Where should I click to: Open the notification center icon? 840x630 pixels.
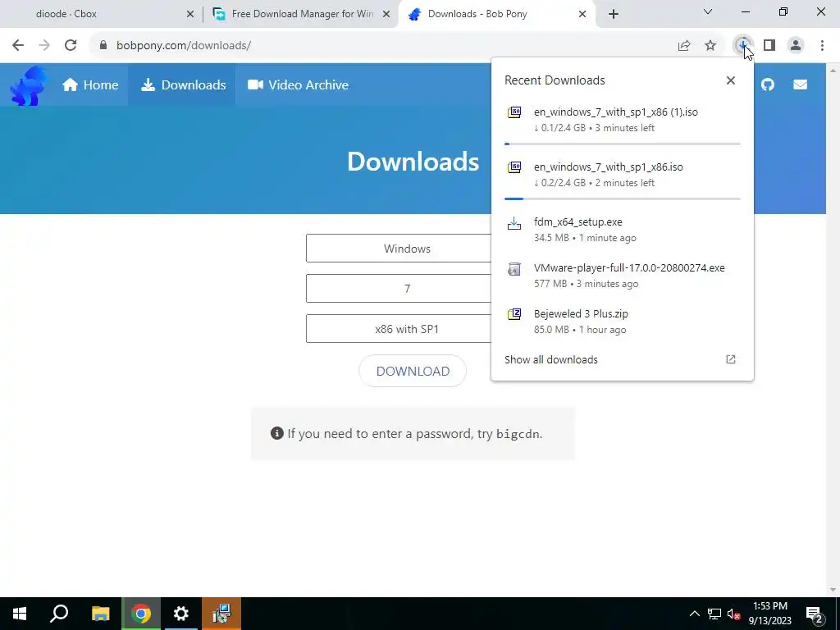click(815, 614)
